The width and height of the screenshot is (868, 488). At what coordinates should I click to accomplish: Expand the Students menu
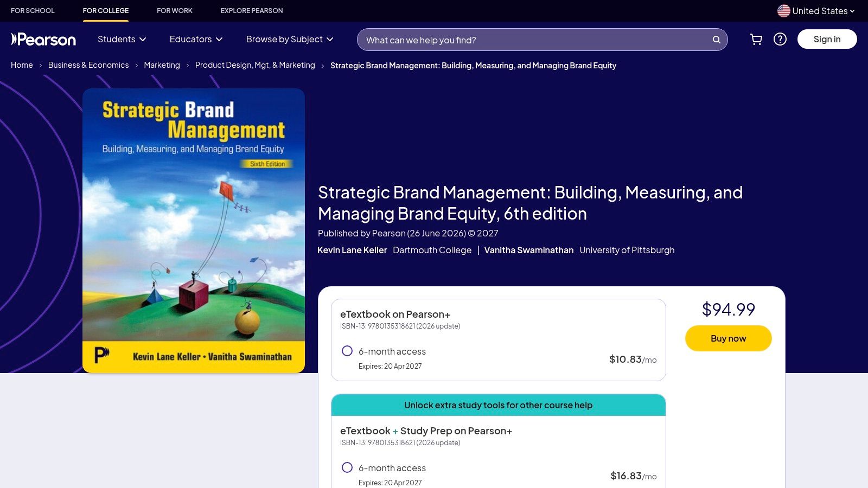pos(122,39)
